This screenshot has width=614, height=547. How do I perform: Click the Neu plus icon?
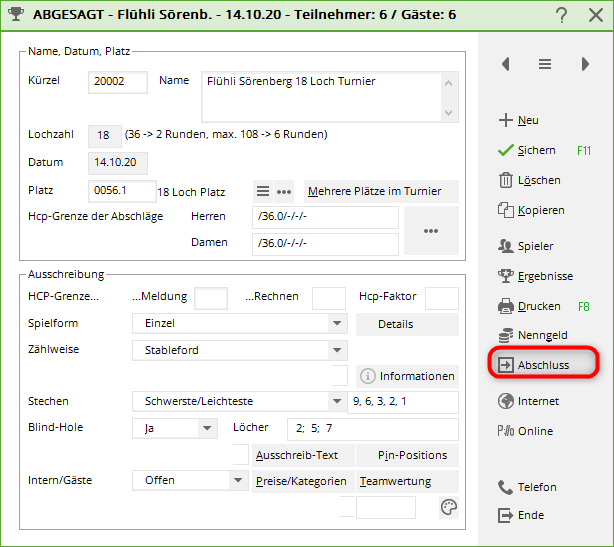click(505, 120)
